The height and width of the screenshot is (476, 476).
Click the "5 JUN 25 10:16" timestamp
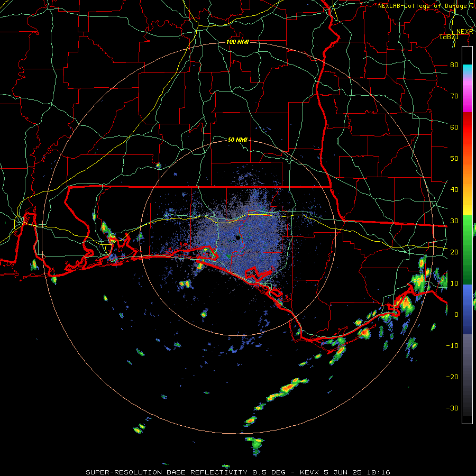click(x=357, y=472)
